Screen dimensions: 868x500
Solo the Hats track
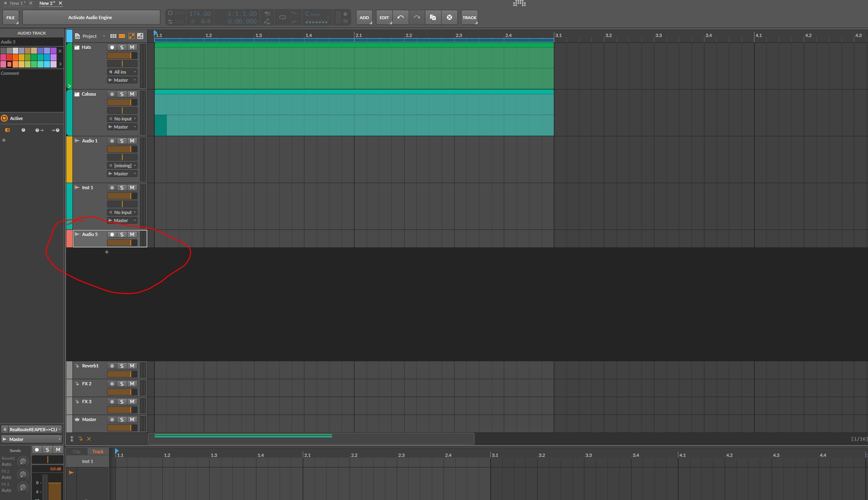(x=122, y=48)
